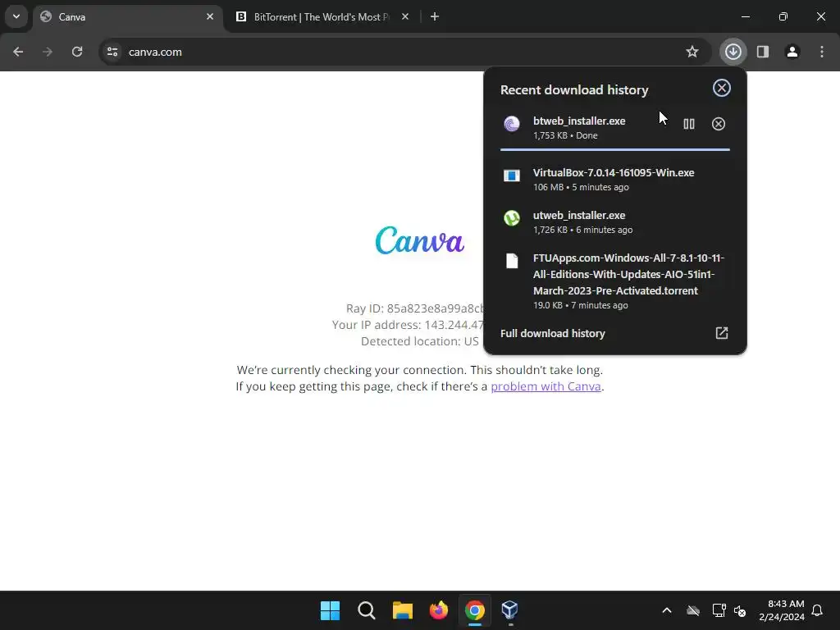Click '1,726 KB • 6 minutes ago' text
This screenshot has height=630, width=840.
click(583, 230)
